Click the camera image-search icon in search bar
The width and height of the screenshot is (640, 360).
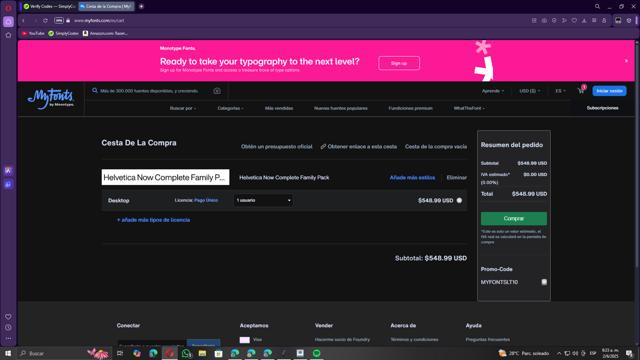[x=217, y=91]
